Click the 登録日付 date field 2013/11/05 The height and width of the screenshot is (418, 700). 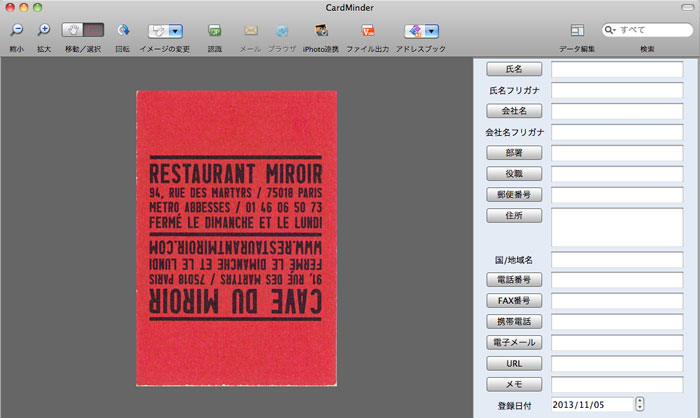tap(592, 405)
